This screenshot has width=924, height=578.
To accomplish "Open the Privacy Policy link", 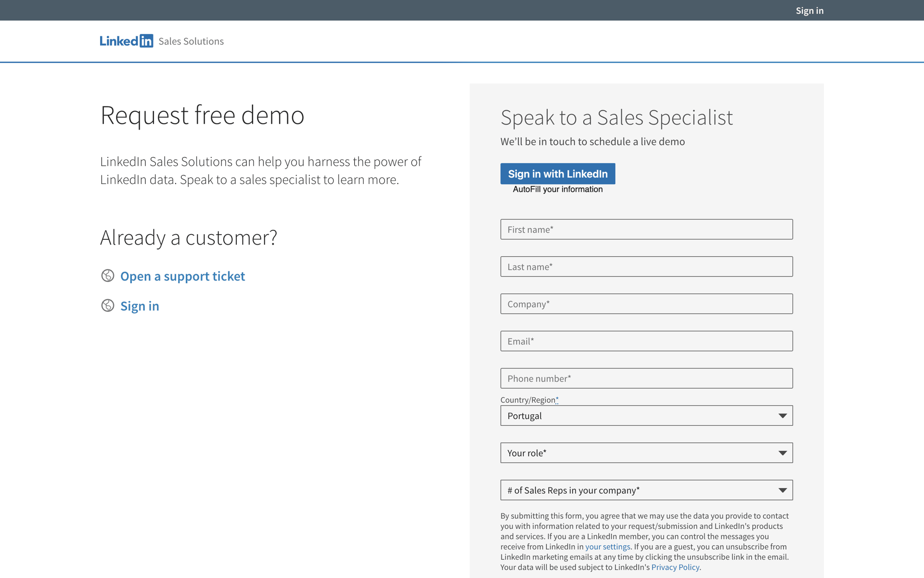I will 675,567.
